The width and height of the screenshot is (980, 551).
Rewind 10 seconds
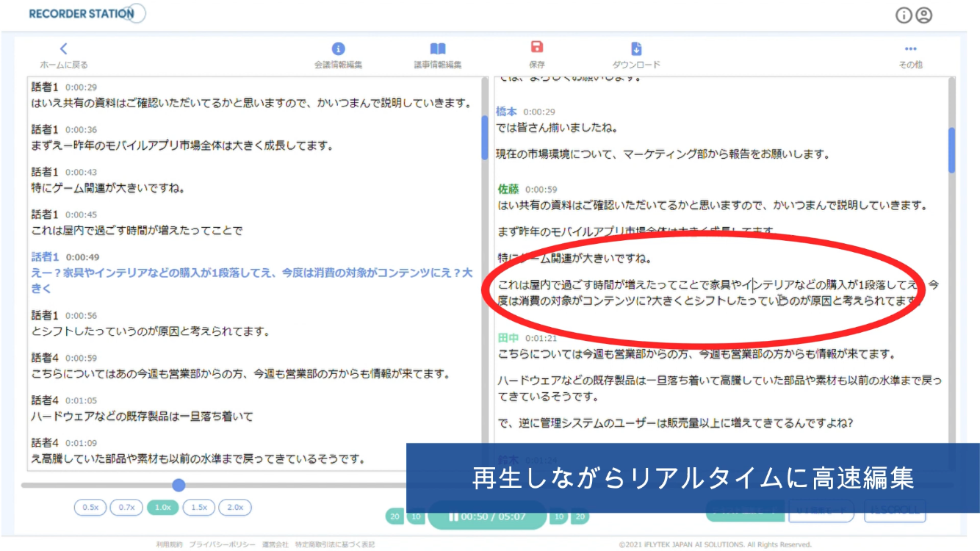pos(416,516)
